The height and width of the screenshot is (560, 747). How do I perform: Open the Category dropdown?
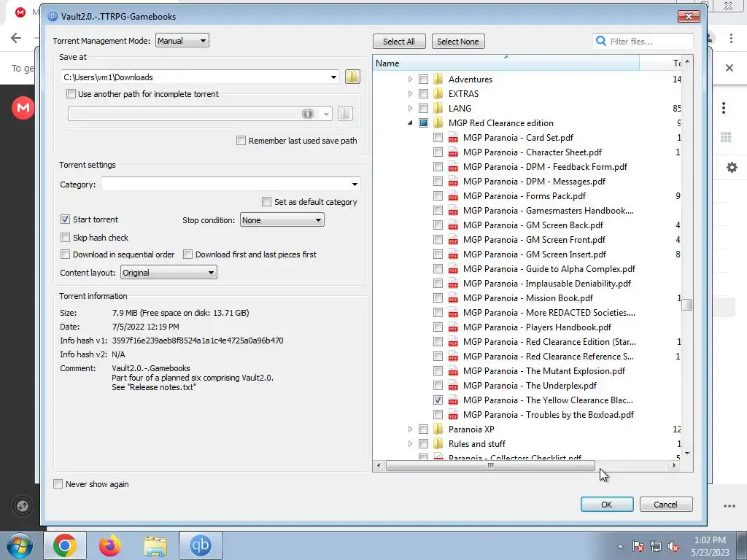coord(355,184)
